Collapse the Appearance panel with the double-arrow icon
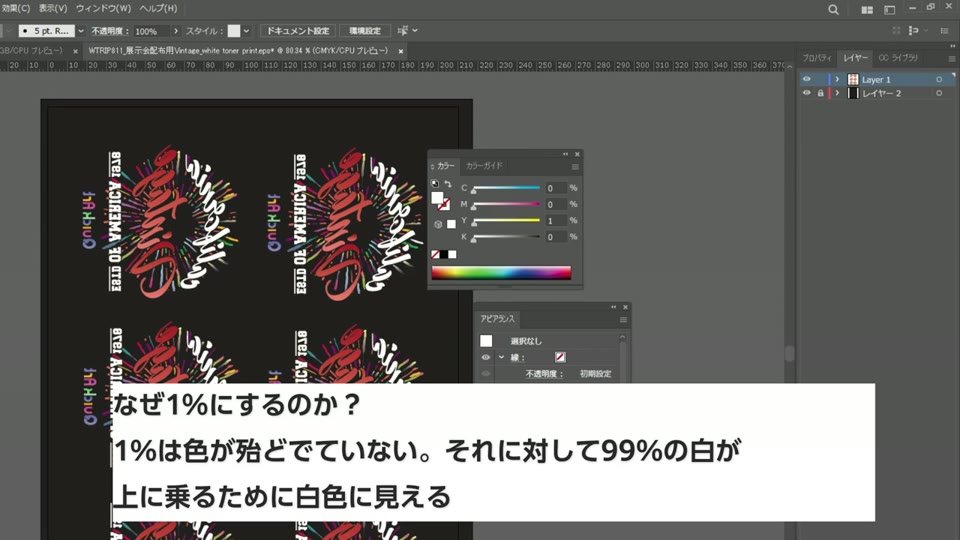The width and height of the screenshot is (960, 540). [x=613, y=307]
